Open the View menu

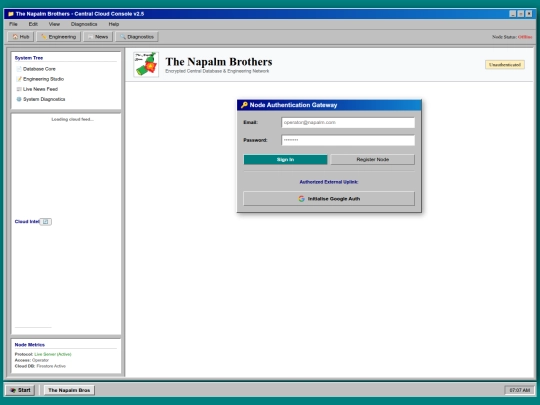tap(54, 24)
